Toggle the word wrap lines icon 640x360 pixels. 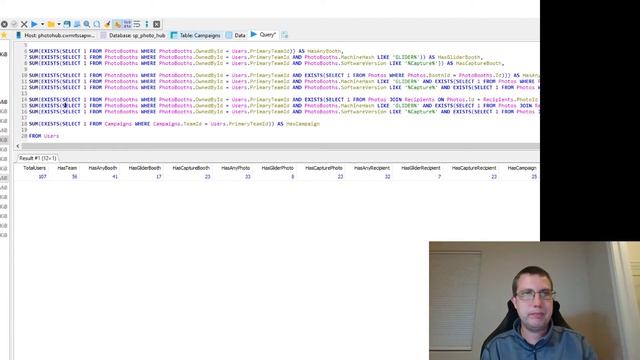[x=137, y=24]
